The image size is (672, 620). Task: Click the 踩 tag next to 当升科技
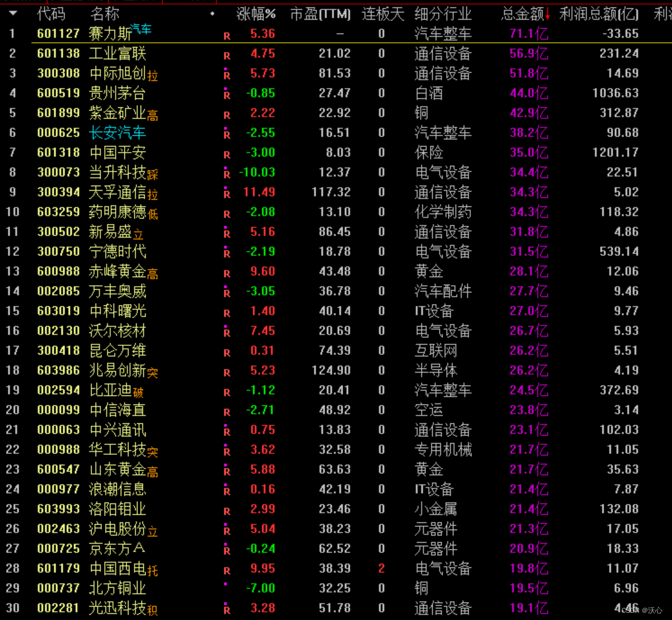pyautogui.click(x=152, y=175)
